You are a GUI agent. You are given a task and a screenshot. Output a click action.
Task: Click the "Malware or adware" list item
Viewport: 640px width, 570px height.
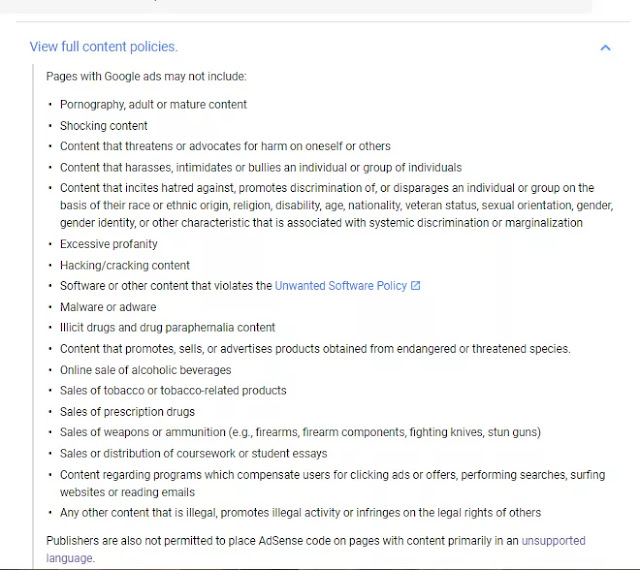point(108,307)
